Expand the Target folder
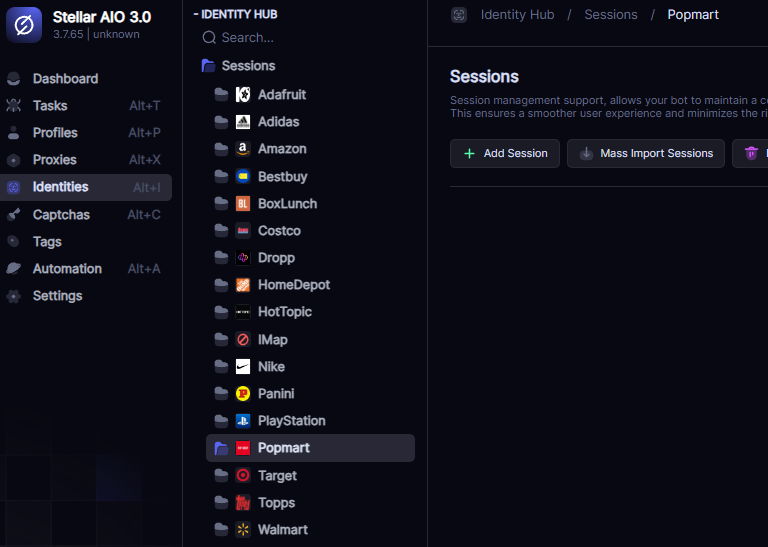The image size is (768, 547). (221, 476)
